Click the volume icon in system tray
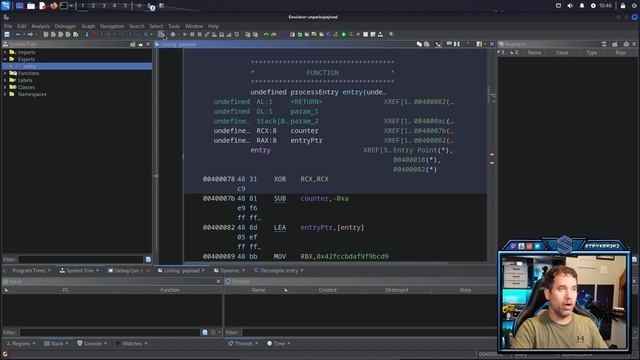The height and width of the screenshot is (360, 640). 570,6
